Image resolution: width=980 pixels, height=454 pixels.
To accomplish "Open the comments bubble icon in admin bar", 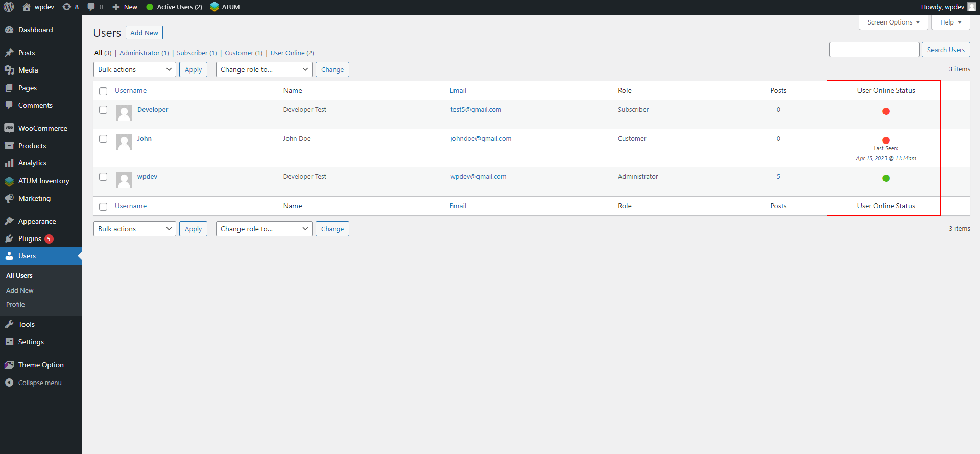I will pos(91,7).
